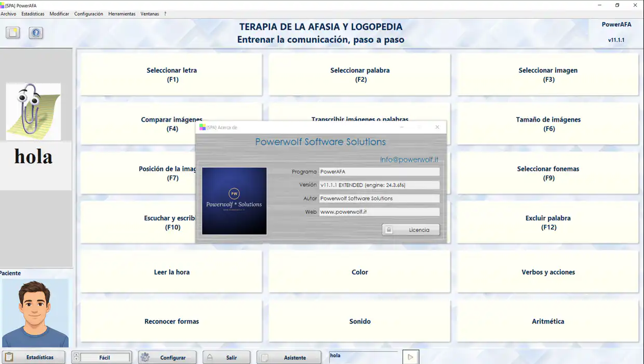Click the 'v11.1.1' version text at top right

coord(616,40)
